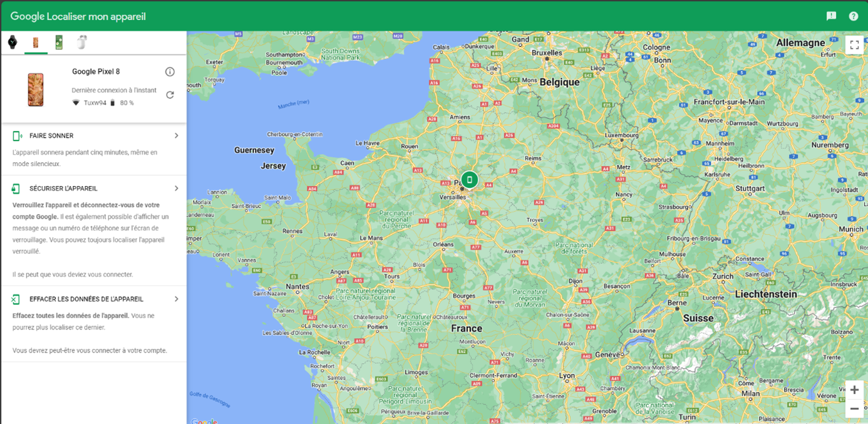
Task: Zoom in on the map
Action: (854, 390)
